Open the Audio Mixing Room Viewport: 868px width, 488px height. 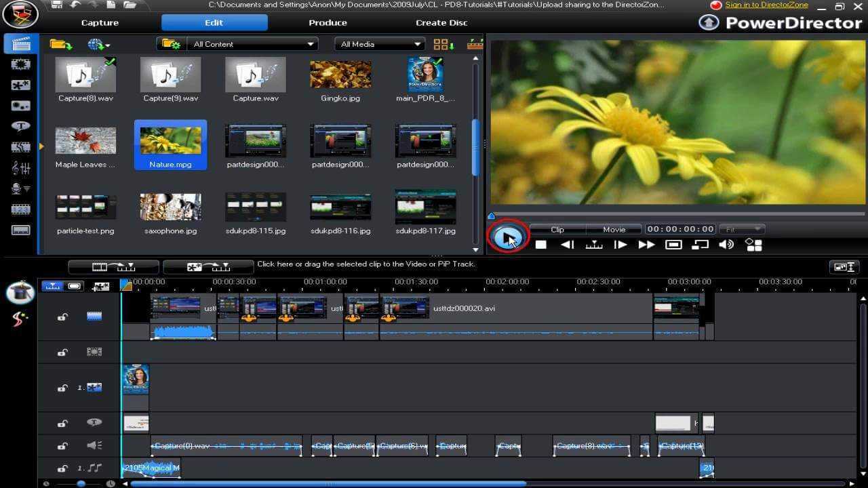21,169
